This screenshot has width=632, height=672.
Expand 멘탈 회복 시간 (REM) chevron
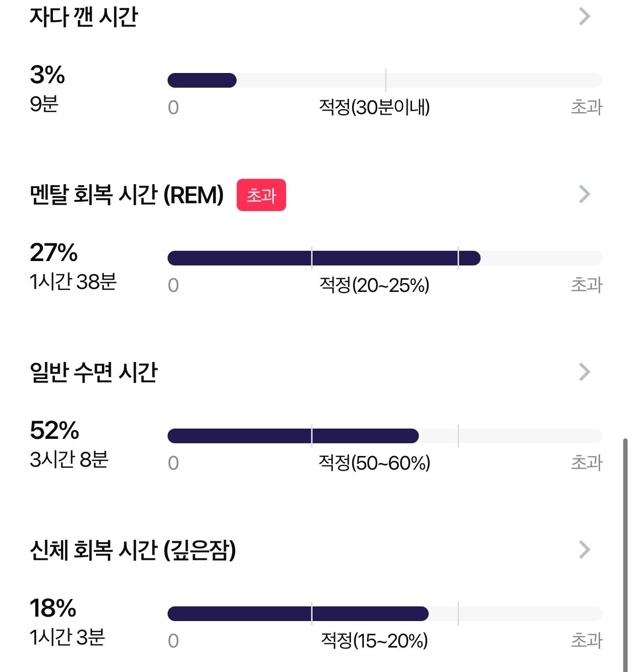point(584,194)
